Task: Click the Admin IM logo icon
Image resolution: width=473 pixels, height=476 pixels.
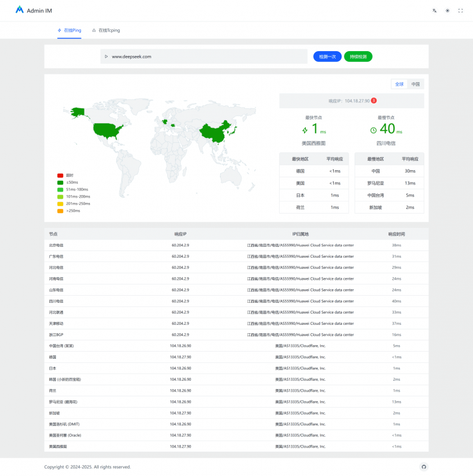Action: [x=20, y=10]
